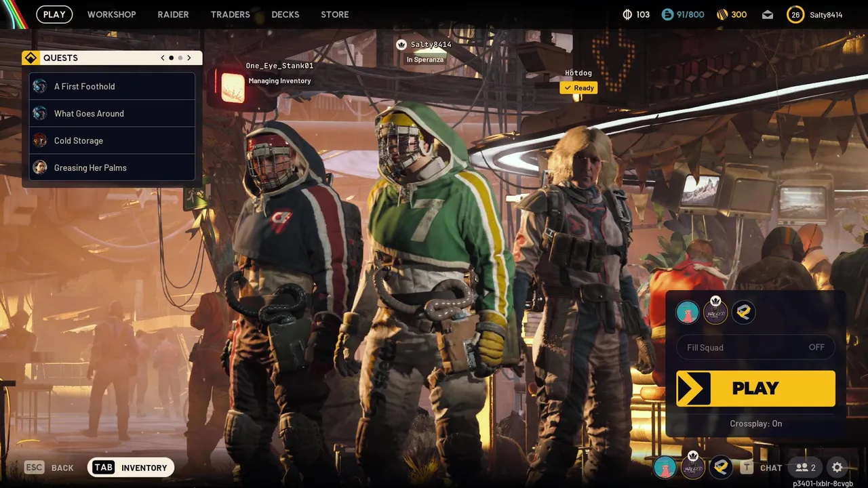The height and width of the screenshot is (488, 868).
Task: Switch to the RAIDER tab
Action: [173, 14]
